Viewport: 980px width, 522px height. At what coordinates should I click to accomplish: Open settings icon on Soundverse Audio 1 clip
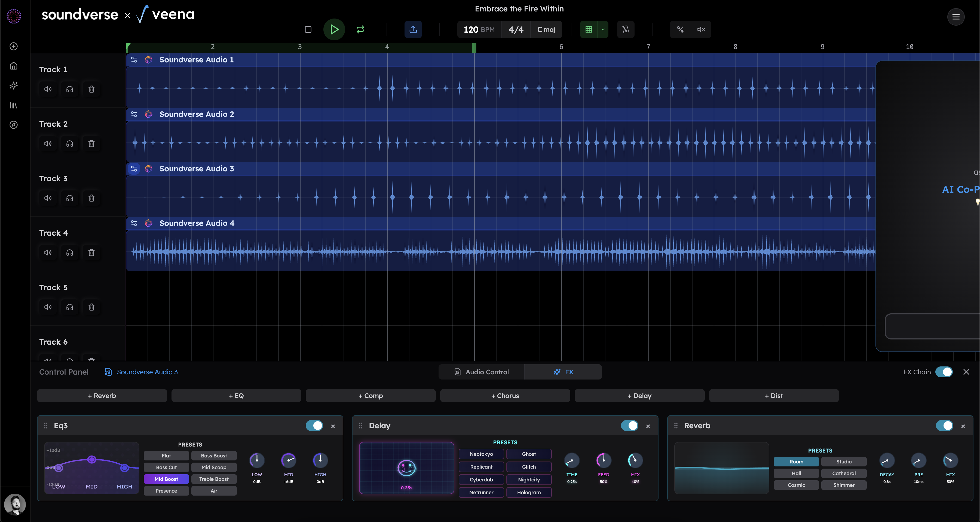point(134,60)
